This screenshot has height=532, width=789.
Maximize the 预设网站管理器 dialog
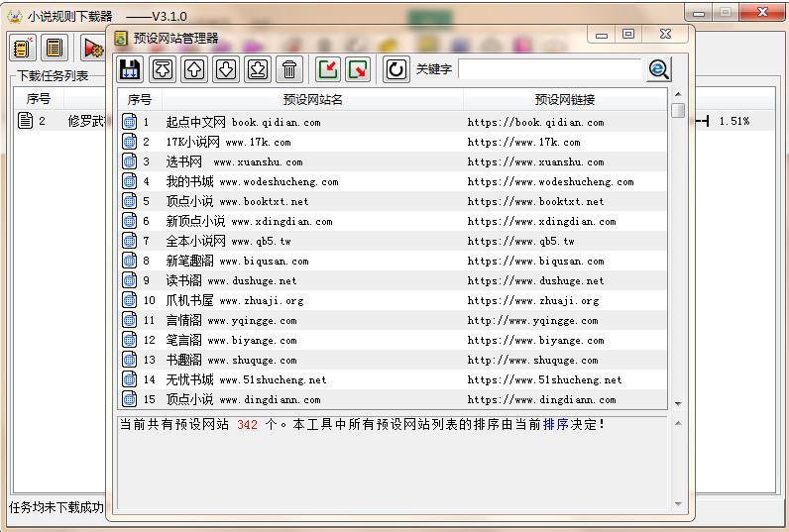(628, 35)
